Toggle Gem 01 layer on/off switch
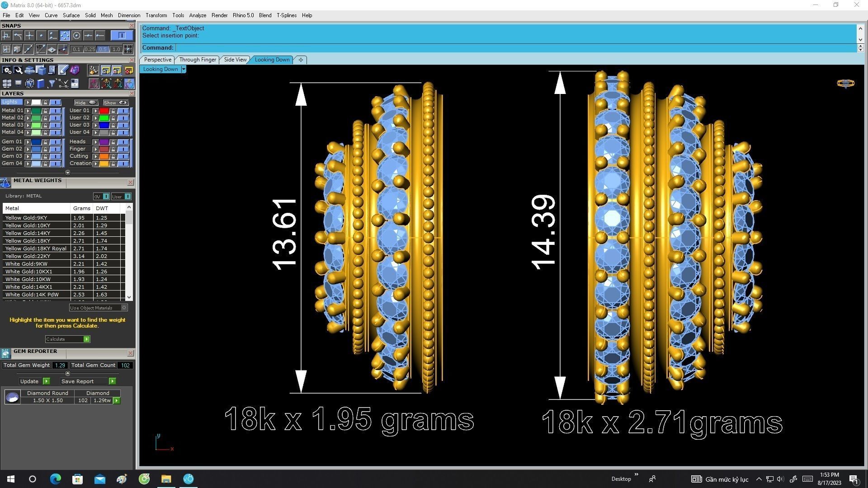The image size is (868, 488). click(55, 142)
